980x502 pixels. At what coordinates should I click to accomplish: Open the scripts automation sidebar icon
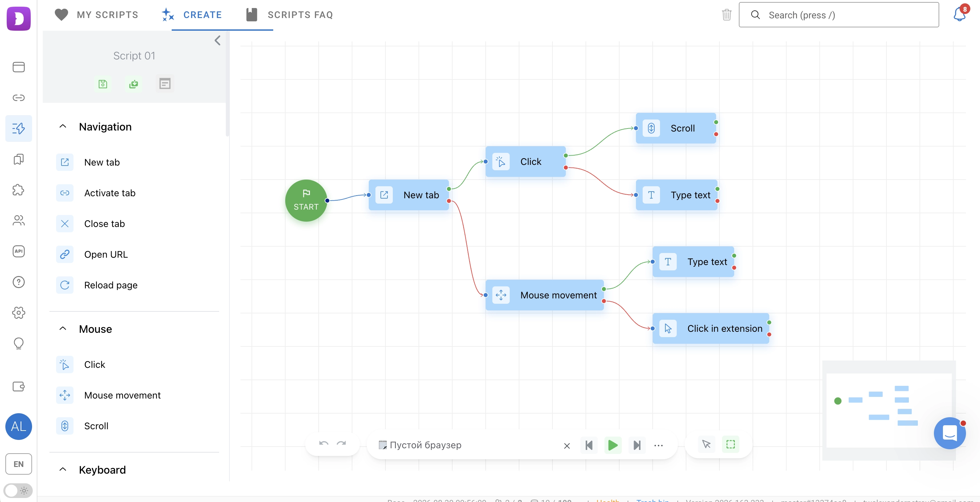(x=19, y=129)
